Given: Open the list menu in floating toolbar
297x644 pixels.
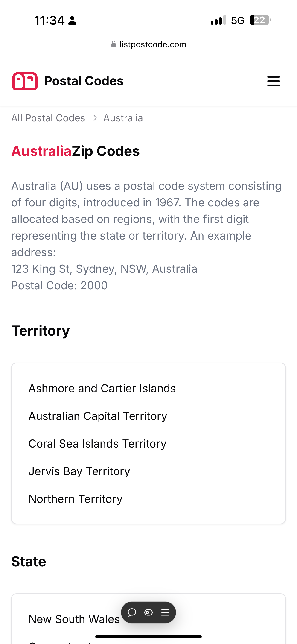Looking at the screenshot, I should coord(165,612).
